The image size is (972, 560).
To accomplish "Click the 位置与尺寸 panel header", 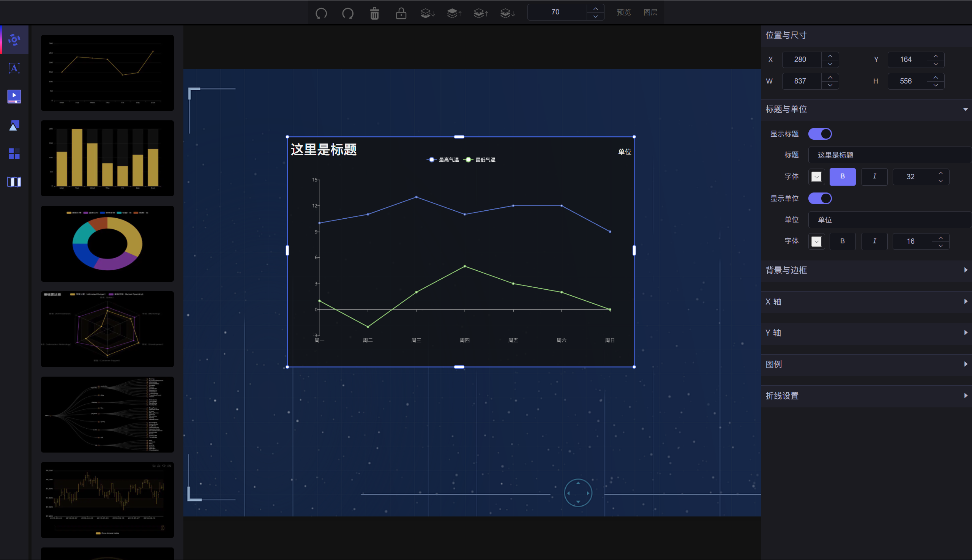I will (x=866, y=36).
